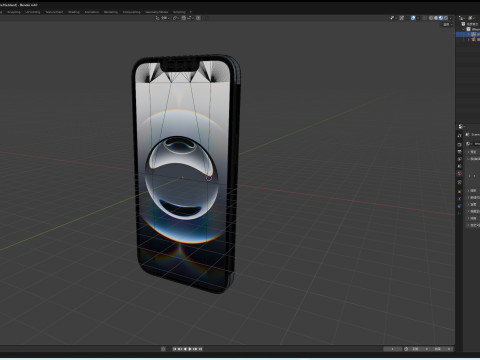Open the Rendering workspace tab
This screenshot has height=360, width=480.
coord(111,12)
